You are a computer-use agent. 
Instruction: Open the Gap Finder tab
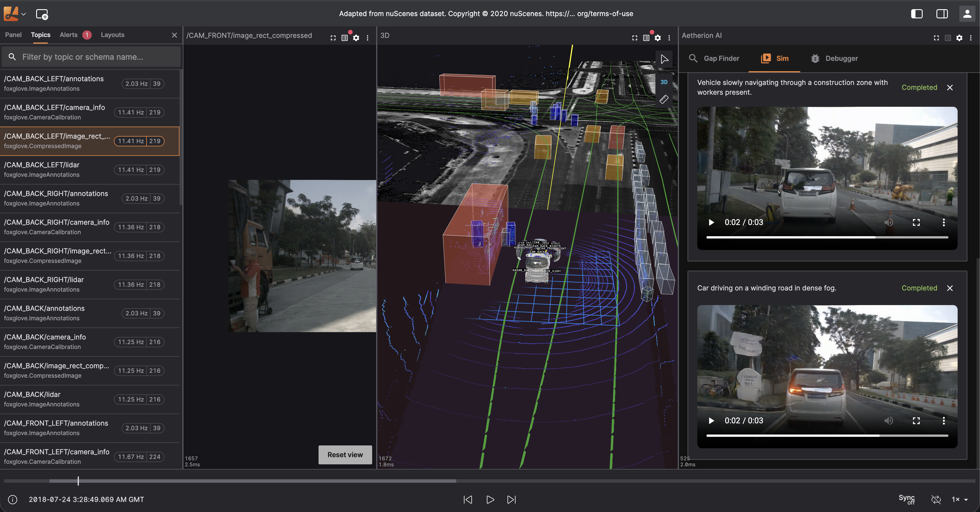point(714,58)
